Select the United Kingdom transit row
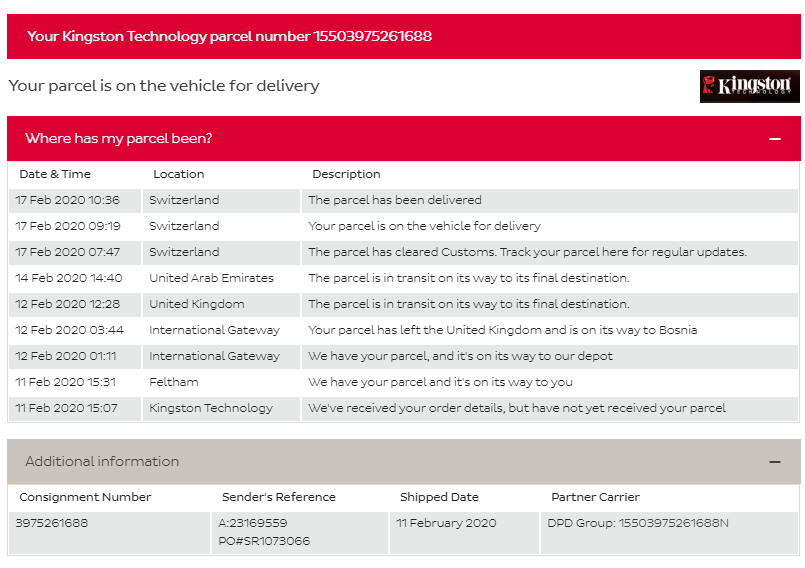This screenshot has width=805, height=568. click(404, 304)
